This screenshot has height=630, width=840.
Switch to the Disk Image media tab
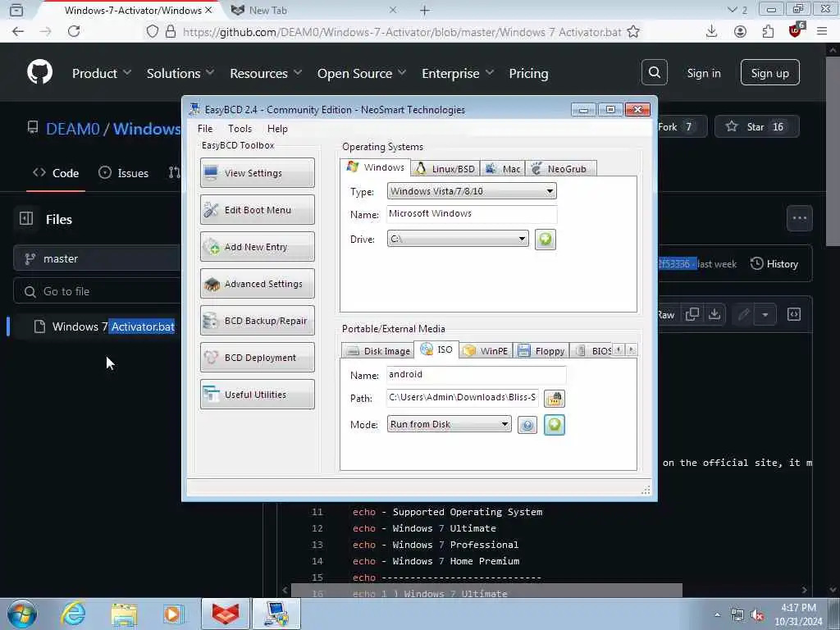tap(378, 351)
